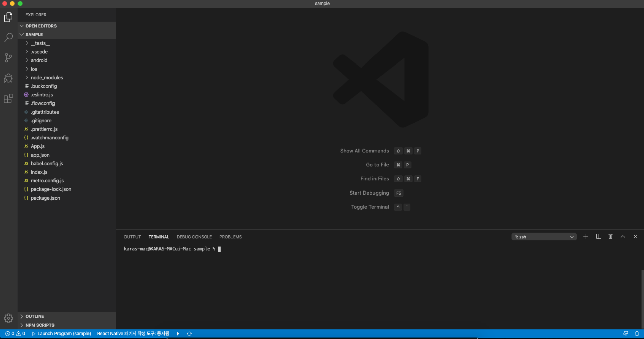Open the app.json file
Viewport: 644px width, 339px height.
tap(67, 155)
